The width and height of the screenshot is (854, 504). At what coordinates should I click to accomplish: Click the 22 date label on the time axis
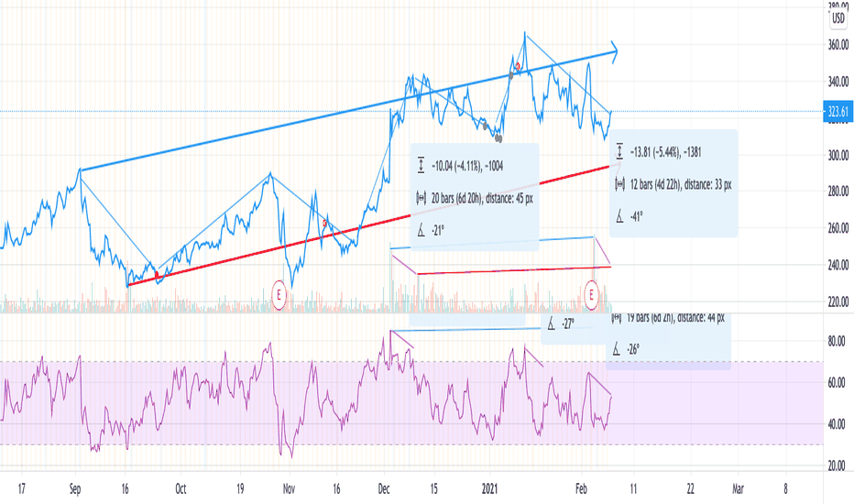coord(690,488)
